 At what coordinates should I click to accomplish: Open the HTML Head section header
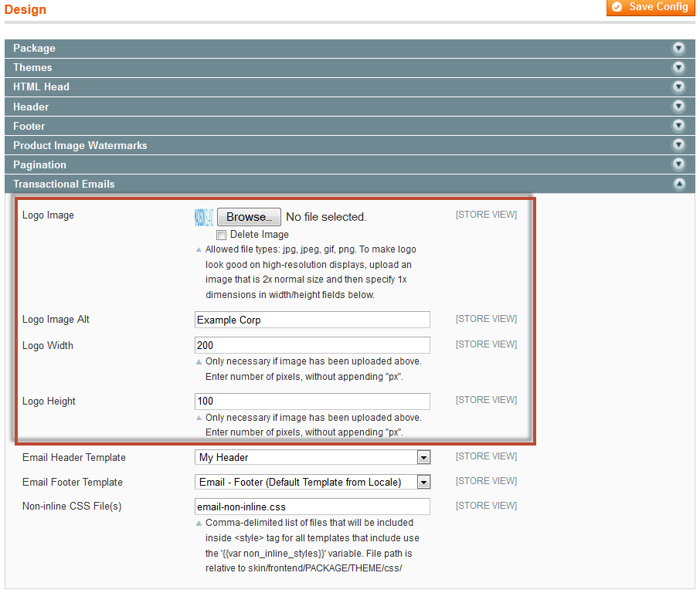tap(41, 86)
